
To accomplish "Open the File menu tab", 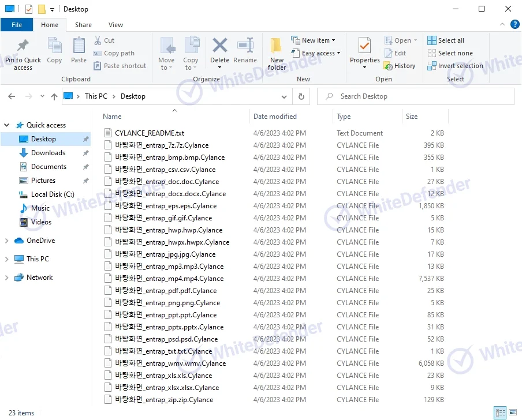I will 17,25.
